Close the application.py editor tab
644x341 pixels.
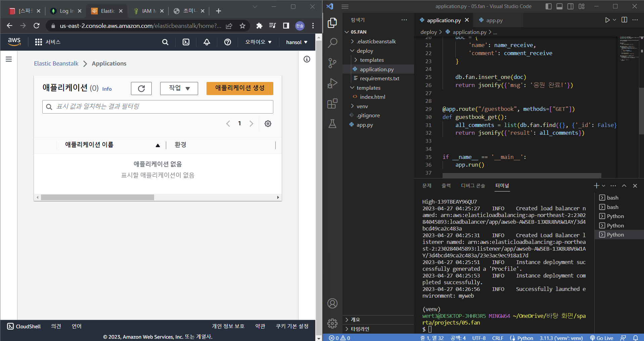point(467,20)
